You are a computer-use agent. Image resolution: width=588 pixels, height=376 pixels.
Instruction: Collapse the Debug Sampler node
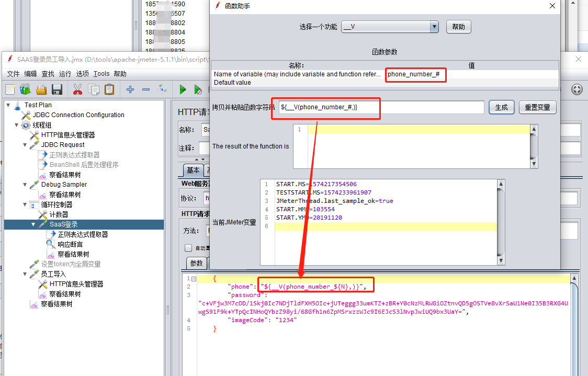pos(25,185)
